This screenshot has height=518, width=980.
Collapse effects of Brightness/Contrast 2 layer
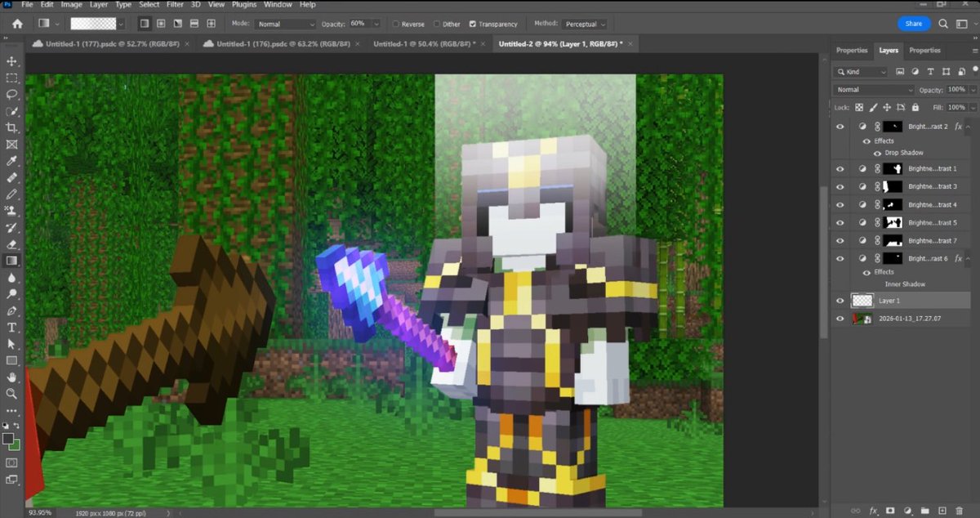pyautogui.click(x=968, y=127)
